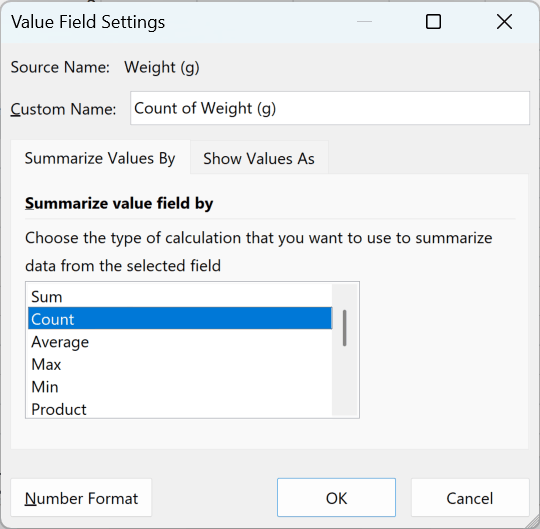The height and width of the screenshot is (529, 540).
Task: Choose Sum in the calculation list
Action: 180,297
